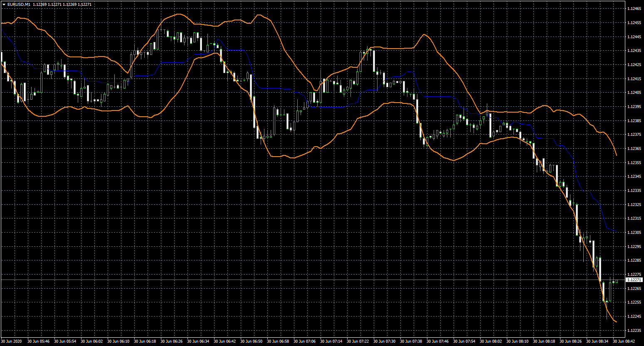Click the 30 Jun 06:58 time label
Image resolution: width=644 pixels, height=346 pixels.
pos(278,341)
